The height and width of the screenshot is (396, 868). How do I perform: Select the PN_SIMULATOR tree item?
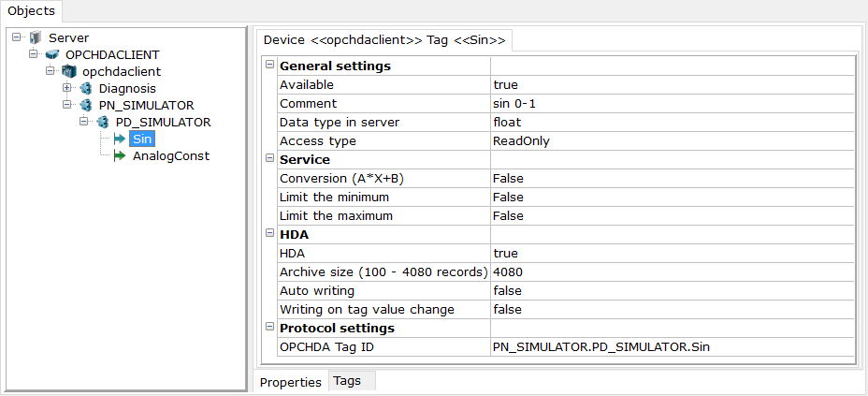pos(146,105)
